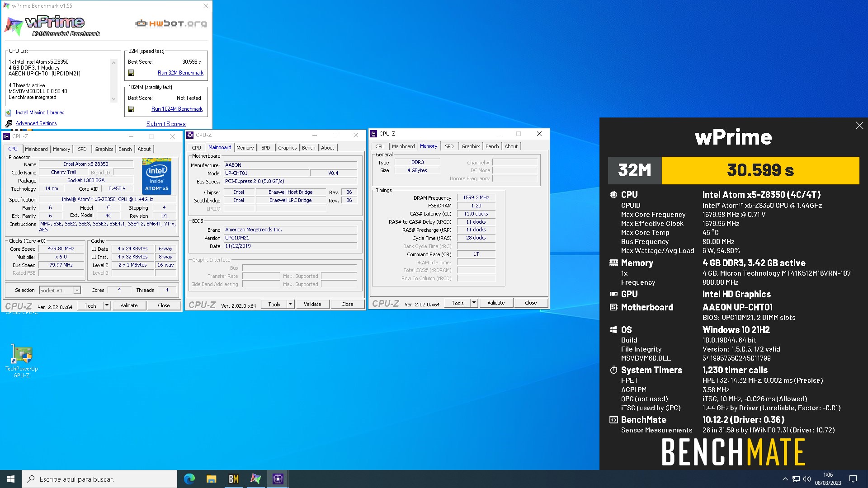
Task: Click the Motherboard icon in BenchMate panel
Action: tap(613, 307)
